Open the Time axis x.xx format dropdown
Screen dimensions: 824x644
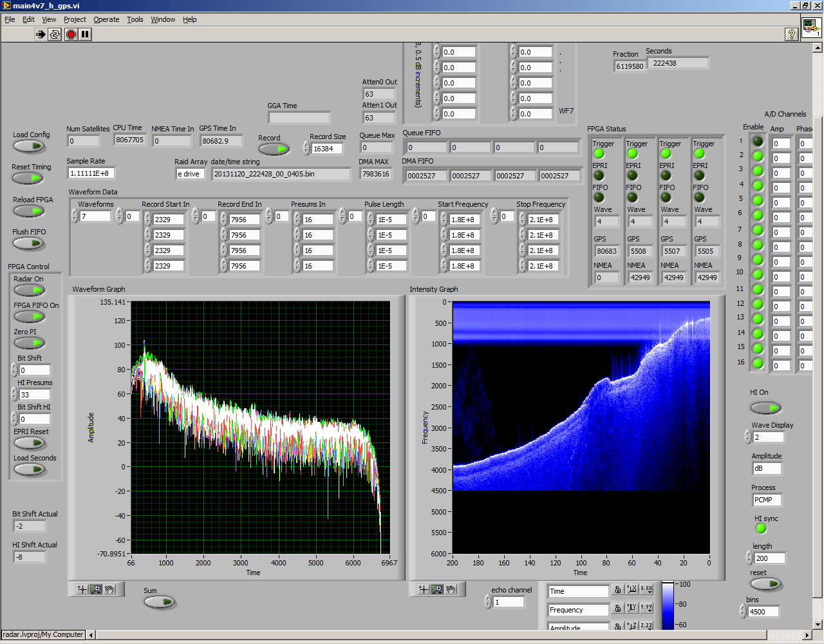point(646,589)
